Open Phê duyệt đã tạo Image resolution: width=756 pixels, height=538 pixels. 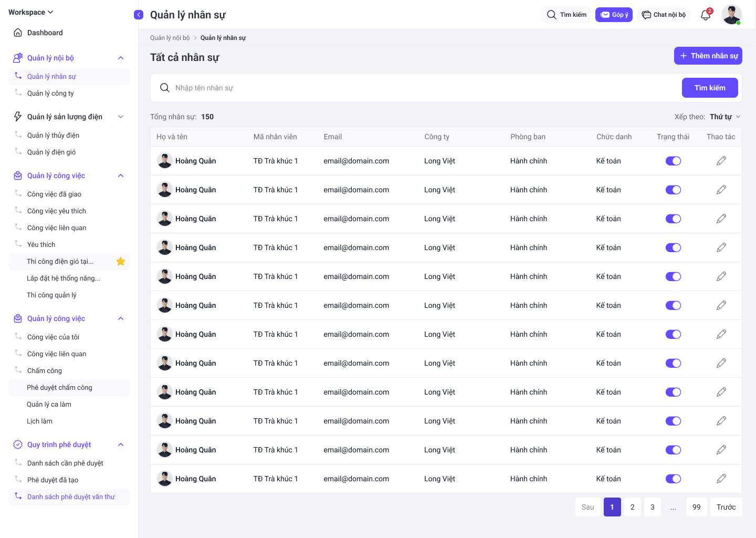[69, 480]
